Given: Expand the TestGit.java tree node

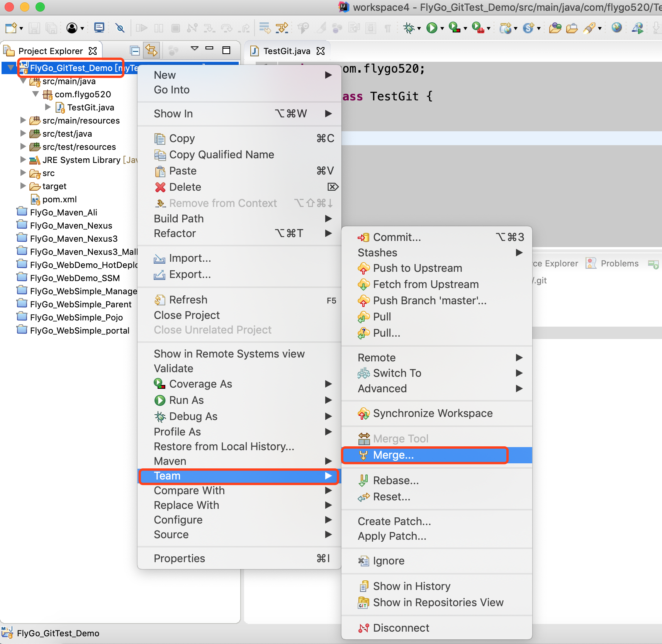Looking at the screenshot, I should tap(48, 107).
